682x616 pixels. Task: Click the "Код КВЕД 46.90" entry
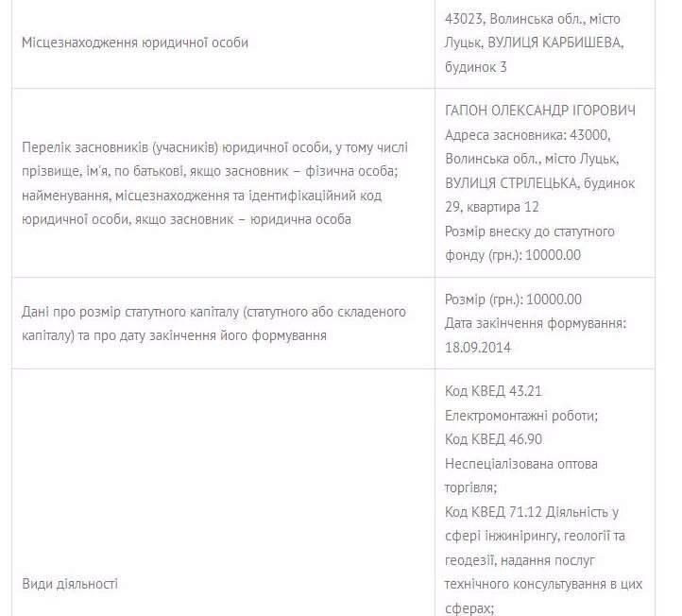coord(493,439)
